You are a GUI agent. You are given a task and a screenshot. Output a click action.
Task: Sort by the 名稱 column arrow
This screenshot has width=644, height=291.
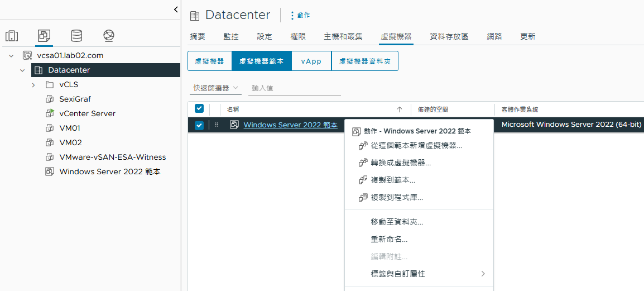(x=399, y=109)
